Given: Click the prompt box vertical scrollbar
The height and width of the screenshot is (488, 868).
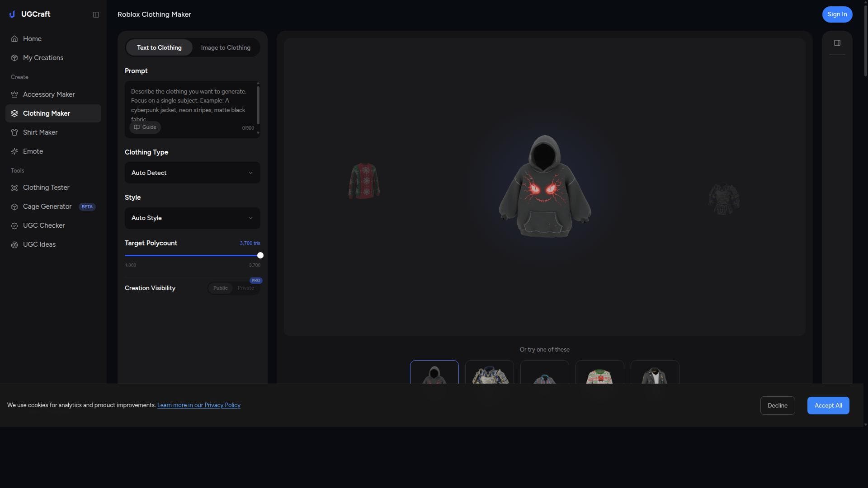Looking at the screenshot, I should pyautogui.click(x=258, y=105).
